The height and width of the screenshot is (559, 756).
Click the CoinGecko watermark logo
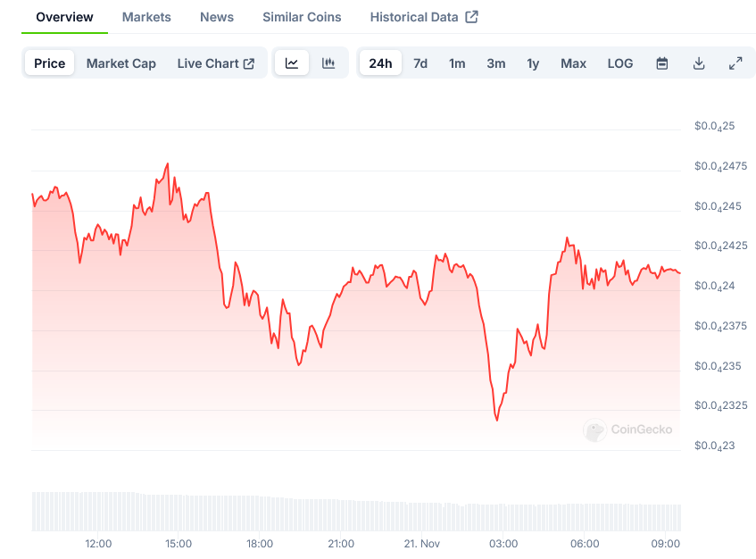coord(595,430)
